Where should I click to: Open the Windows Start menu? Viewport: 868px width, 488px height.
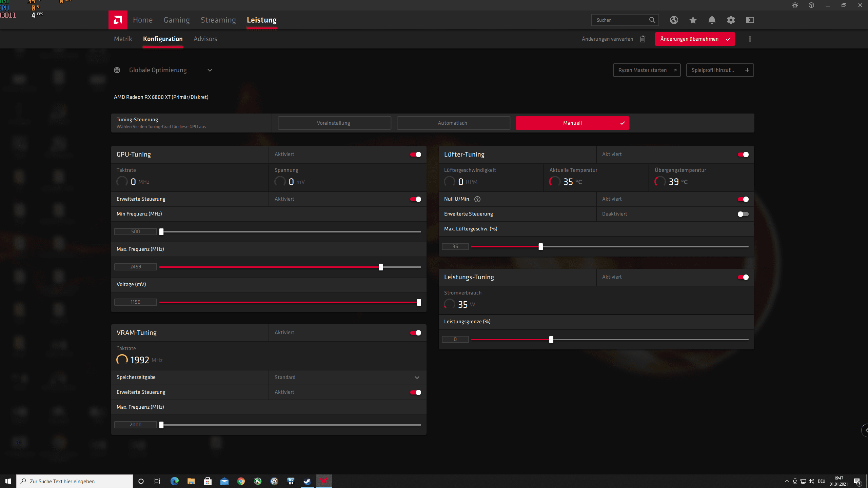[8, 481]
